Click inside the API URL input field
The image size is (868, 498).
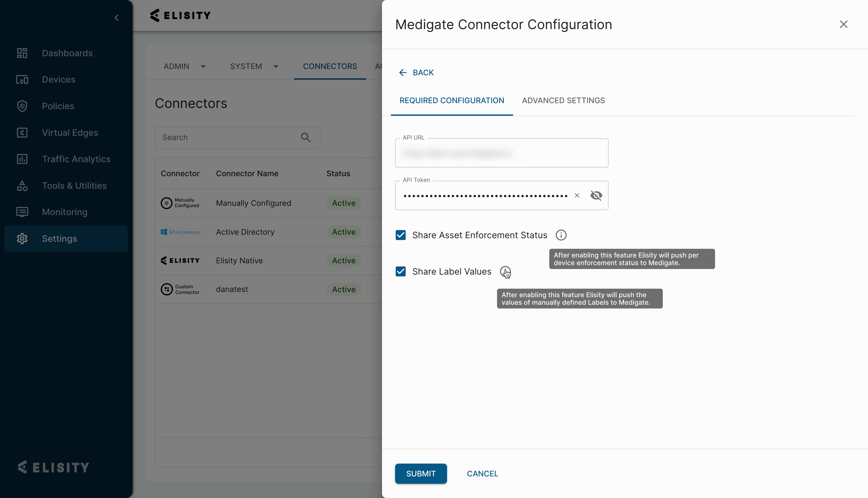coord(501,153)
